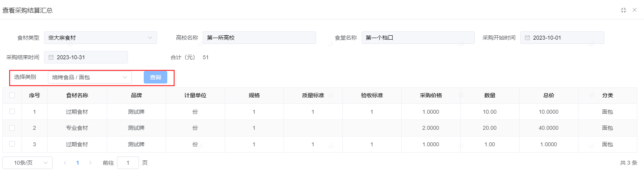
Task: Click the 共 3 条 total count text
Action: [629, 163]
